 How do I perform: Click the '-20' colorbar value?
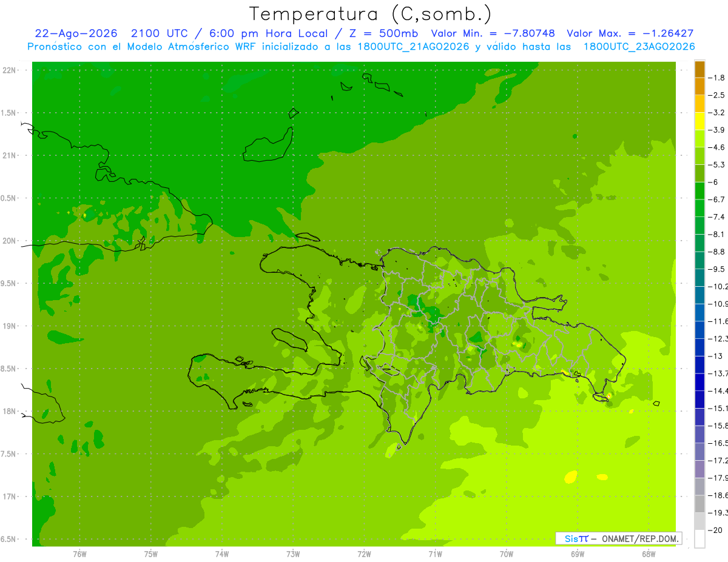pos(716,530)
